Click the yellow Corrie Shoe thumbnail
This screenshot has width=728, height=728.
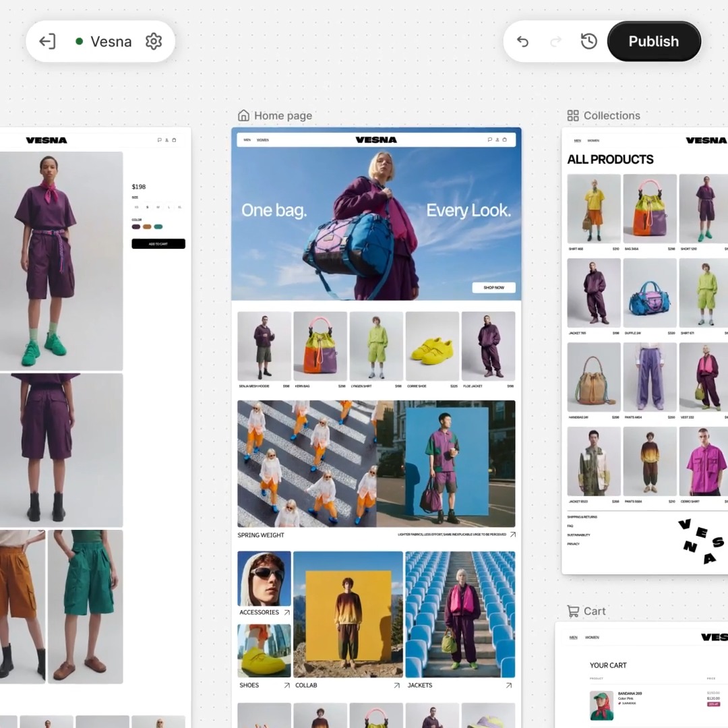click(x=432, y=346)
